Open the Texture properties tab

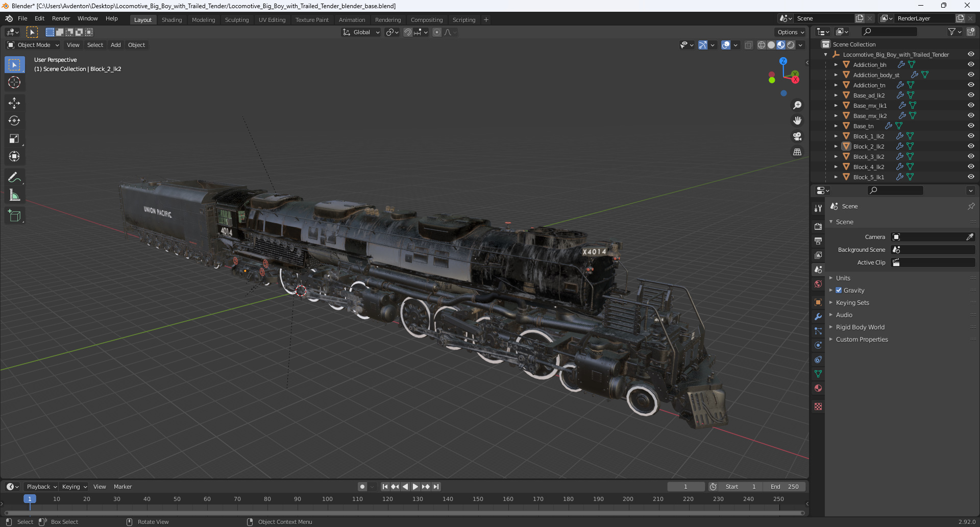pyautogui.click(x=818, y=406)
